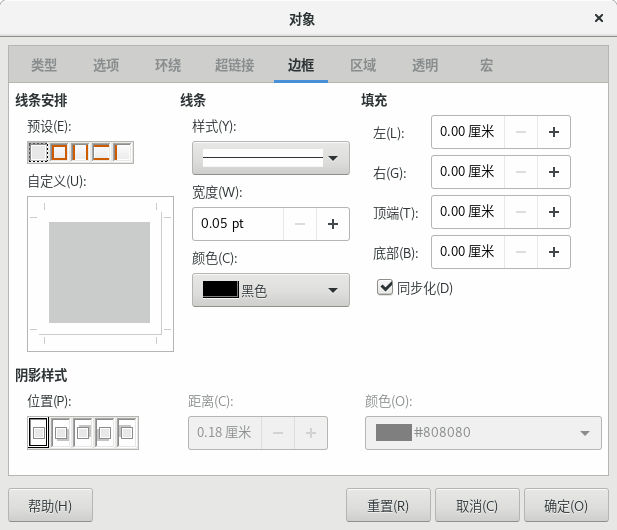Click the 顶端(T) padding value field
Screen dimensions: 617x530
467,212
